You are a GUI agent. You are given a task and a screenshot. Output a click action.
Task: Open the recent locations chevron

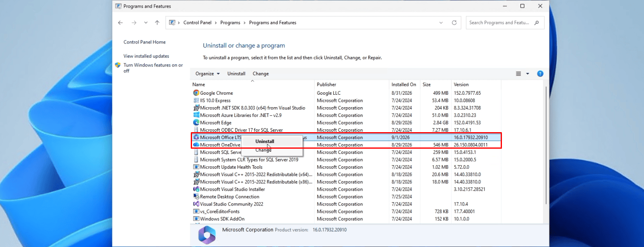point(146,23)
